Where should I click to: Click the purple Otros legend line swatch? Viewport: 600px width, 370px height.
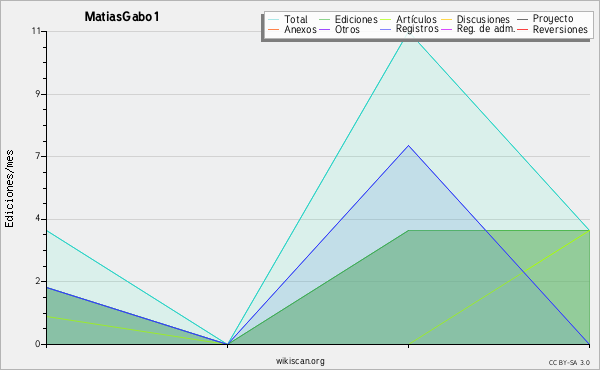324,29
